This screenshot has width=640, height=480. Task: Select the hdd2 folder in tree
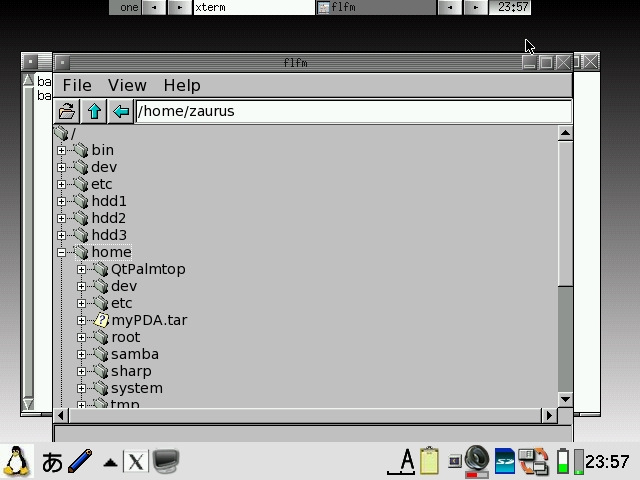point(109,218)
